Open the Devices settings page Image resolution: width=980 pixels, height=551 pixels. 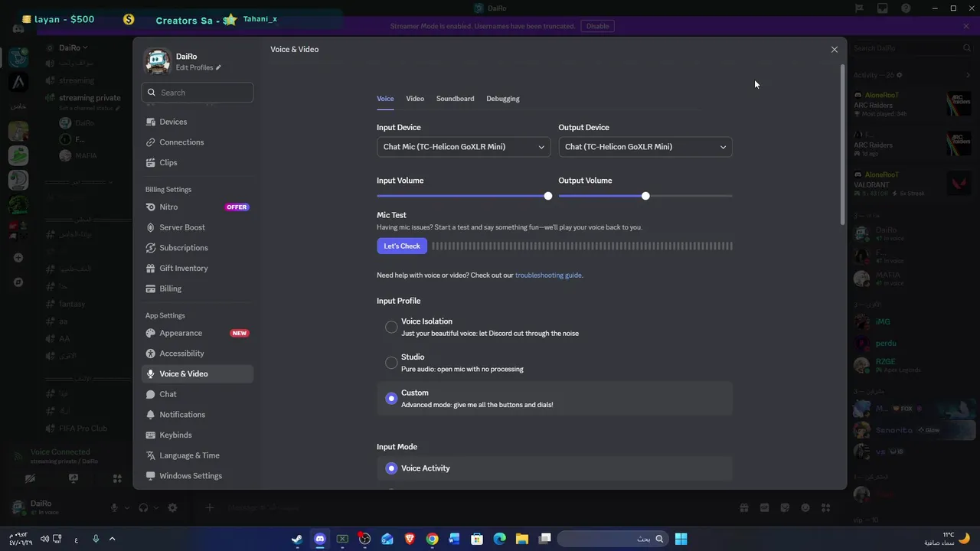point(197,122)
